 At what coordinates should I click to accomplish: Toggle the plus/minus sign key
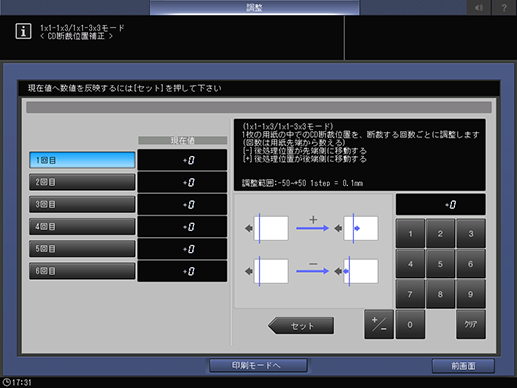coord(379,324)
